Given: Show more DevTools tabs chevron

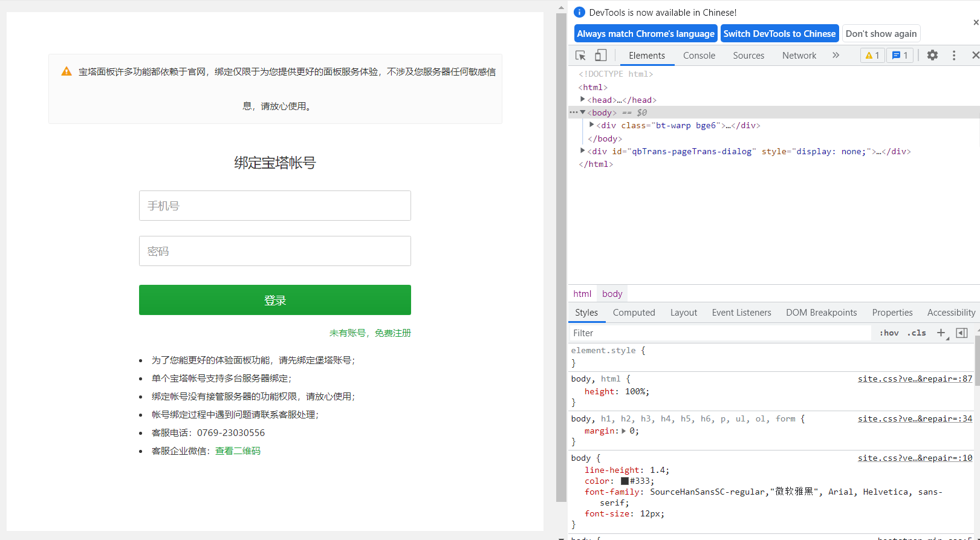Looking at the screenshot, I should (836, 55).
